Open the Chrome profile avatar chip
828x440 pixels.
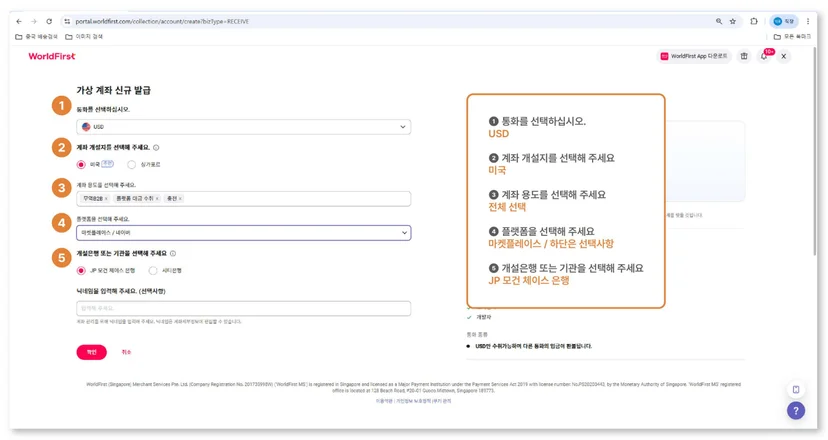coord(784,22)
